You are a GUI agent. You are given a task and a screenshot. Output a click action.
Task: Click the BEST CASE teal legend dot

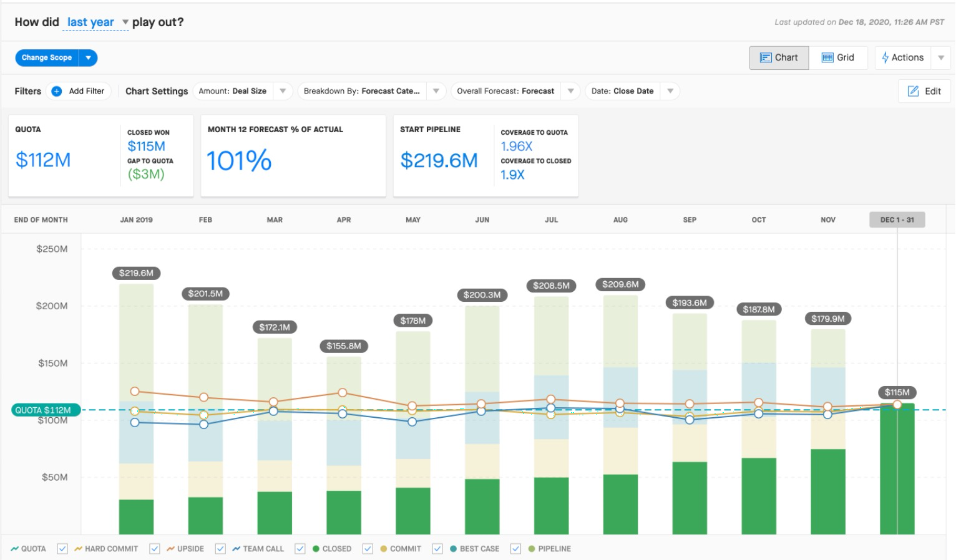coord(453,549)
